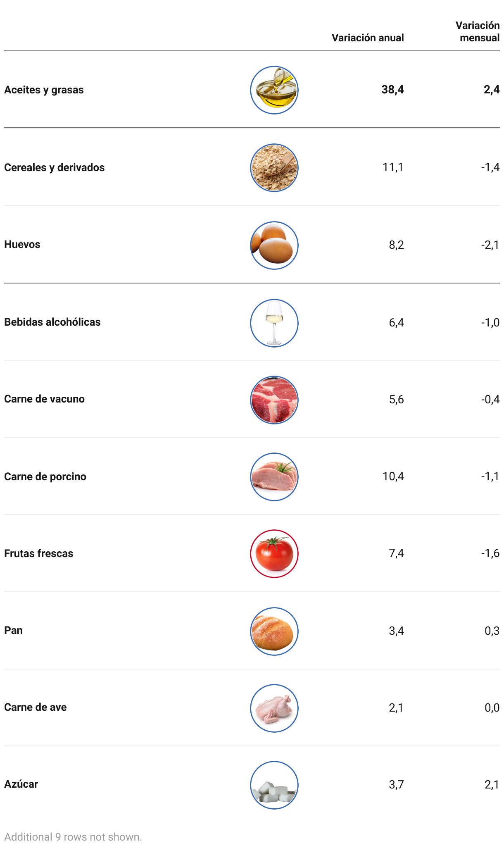Viewport: 504px width, 848px height.
Task: Sort by Variación mensual column header
Action: [478, 32]
